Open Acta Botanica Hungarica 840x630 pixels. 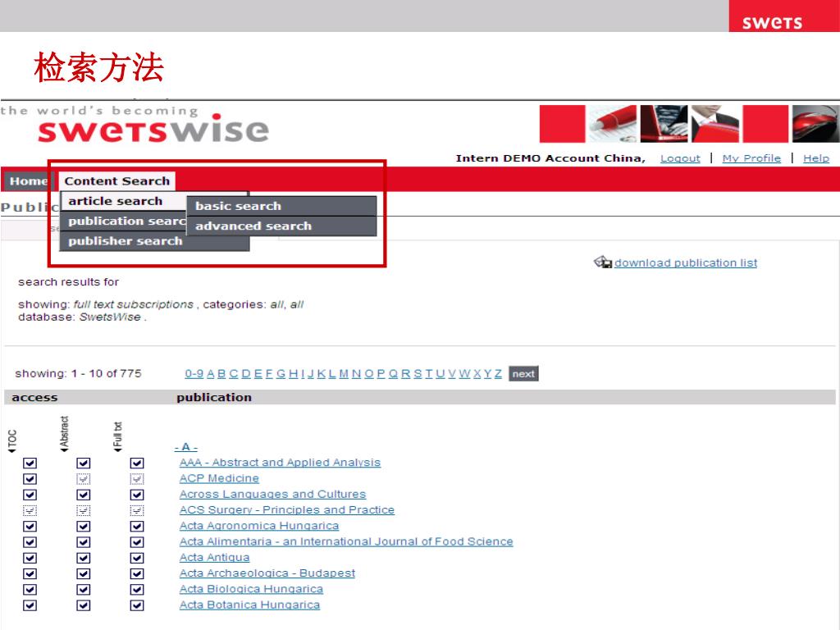(249, 605)
